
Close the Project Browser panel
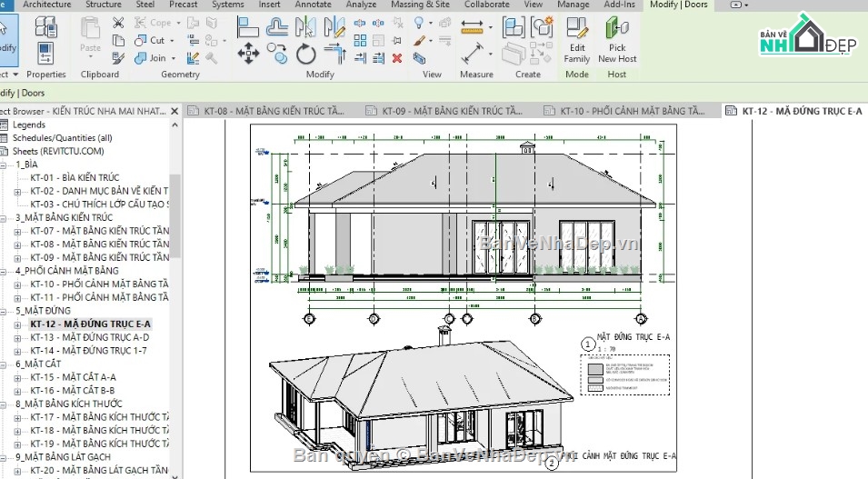click(175, 111)
